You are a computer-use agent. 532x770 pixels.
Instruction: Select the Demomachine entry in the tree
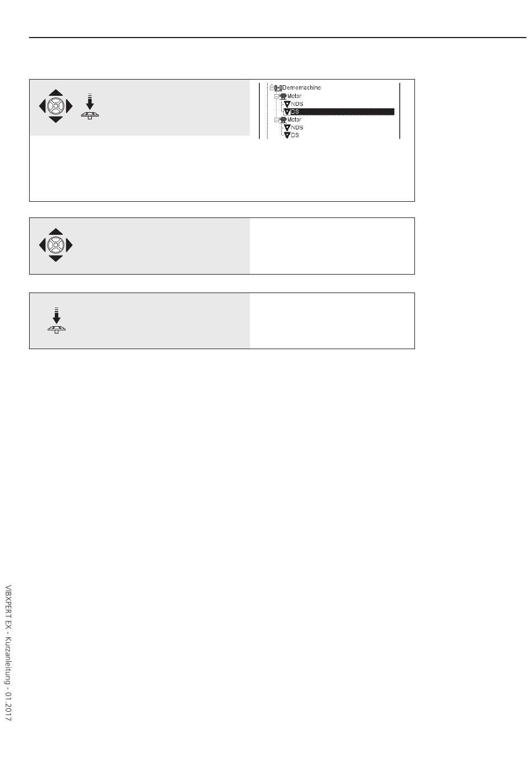(302, 88)
